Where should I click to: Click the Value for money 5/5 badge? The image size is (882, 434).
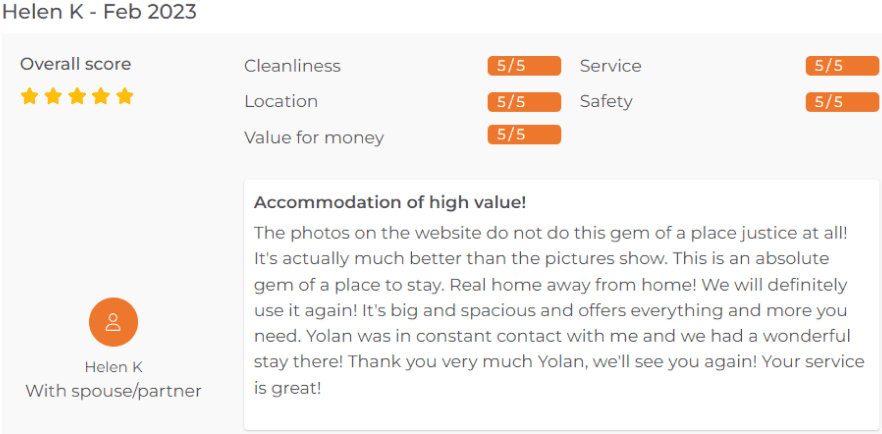tap(524, 135)
